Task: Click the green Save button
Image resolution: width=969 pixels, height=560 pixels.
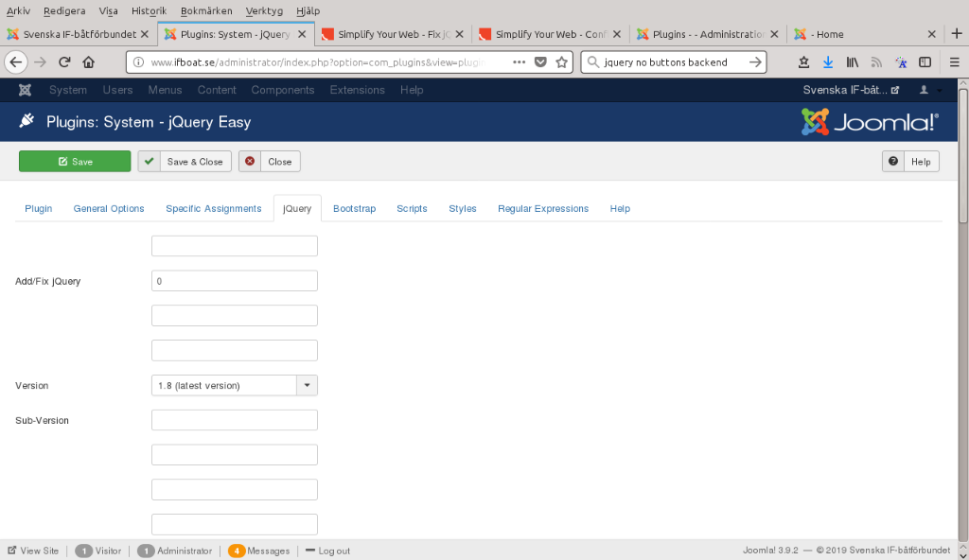Action: point(75,162)
